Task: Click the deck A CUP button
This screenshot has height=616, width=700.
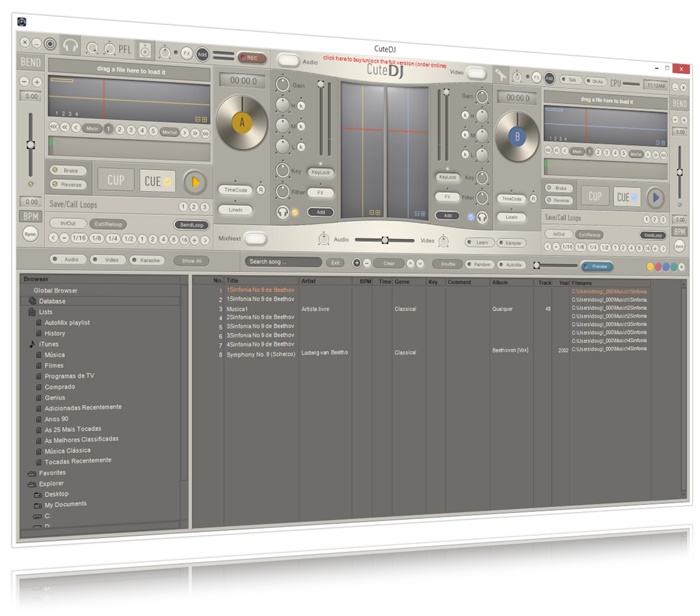Action: [116, 180]
